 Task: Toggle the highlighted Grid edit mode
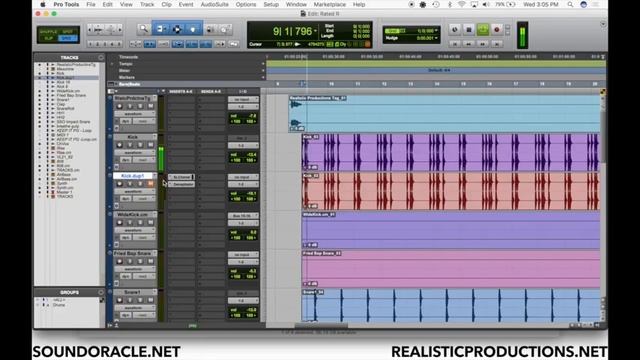click(x=67, y=38)
